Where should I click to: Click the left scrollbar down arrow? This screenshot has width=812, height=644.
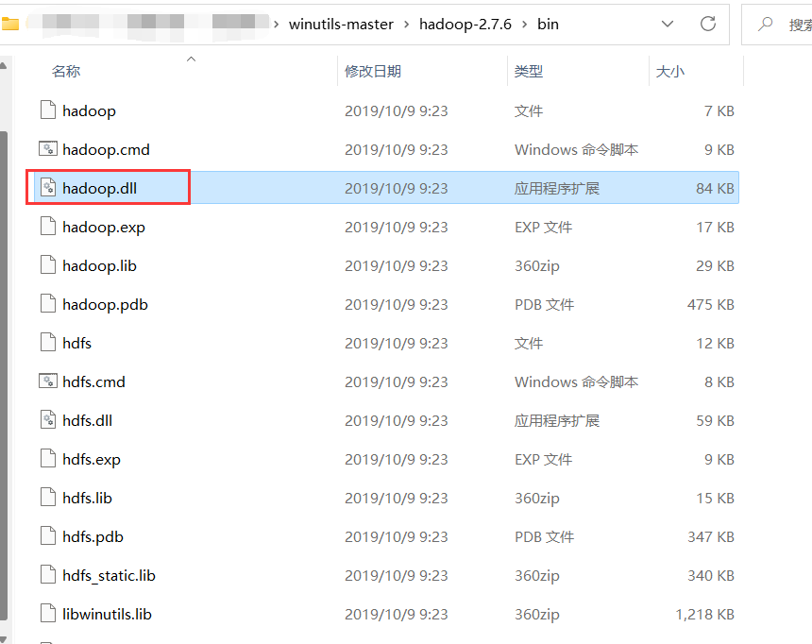[x=3, y=640]
